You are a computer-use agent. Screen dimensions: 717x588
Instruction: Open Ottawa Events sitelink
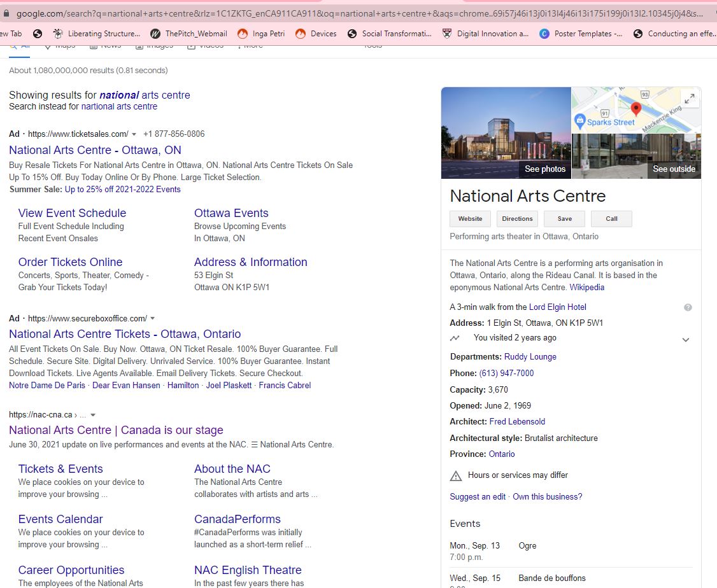click(x=231, y=213)
